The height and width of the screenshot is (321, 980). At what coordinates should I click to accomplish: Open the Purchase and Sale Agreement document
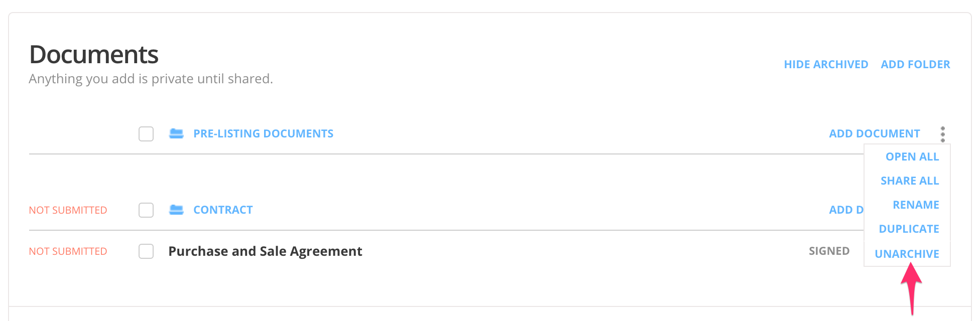pyautogui.click(x=265, y=251)
